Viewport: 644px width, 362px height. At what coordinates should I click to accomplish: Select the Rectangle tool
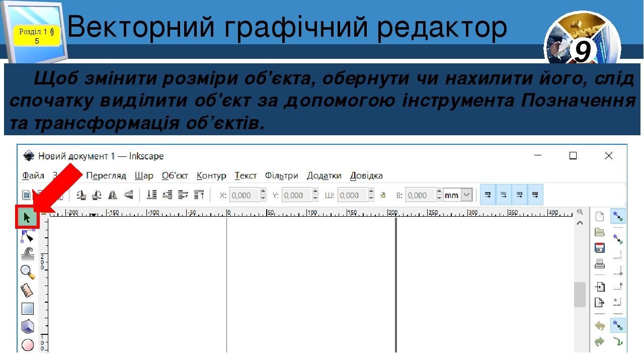pyautogui.click(x=28, y=308)
